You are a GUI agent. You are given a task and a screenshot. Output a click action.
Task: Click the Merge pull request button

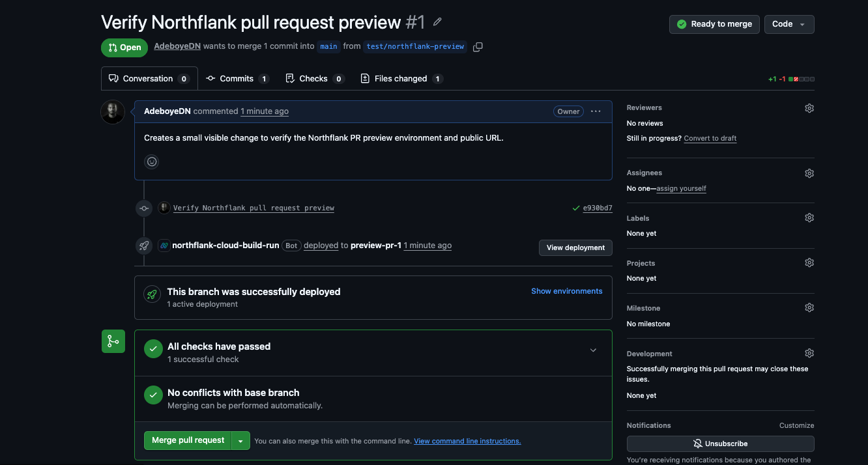click(x=188, y=441)
